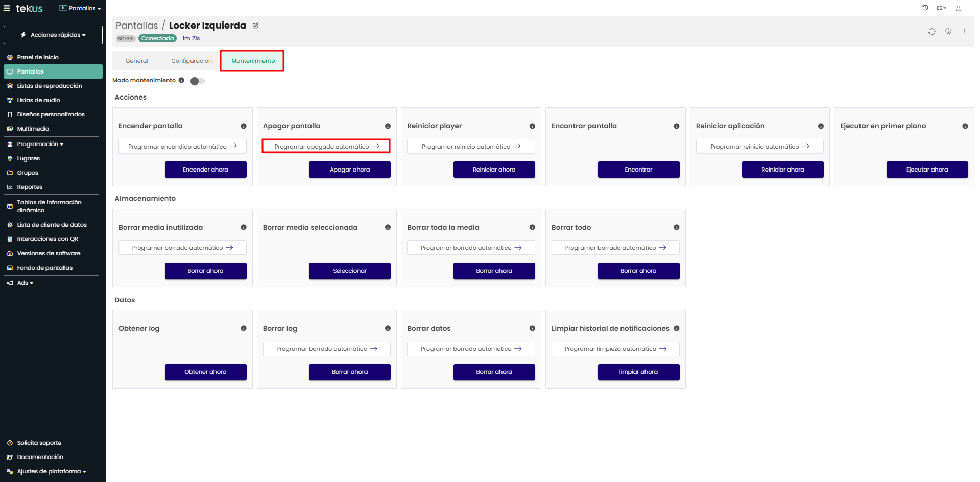980x482 pixels.
Task: Click the Pantallas breadcrumb link
Action: [137, 26]
